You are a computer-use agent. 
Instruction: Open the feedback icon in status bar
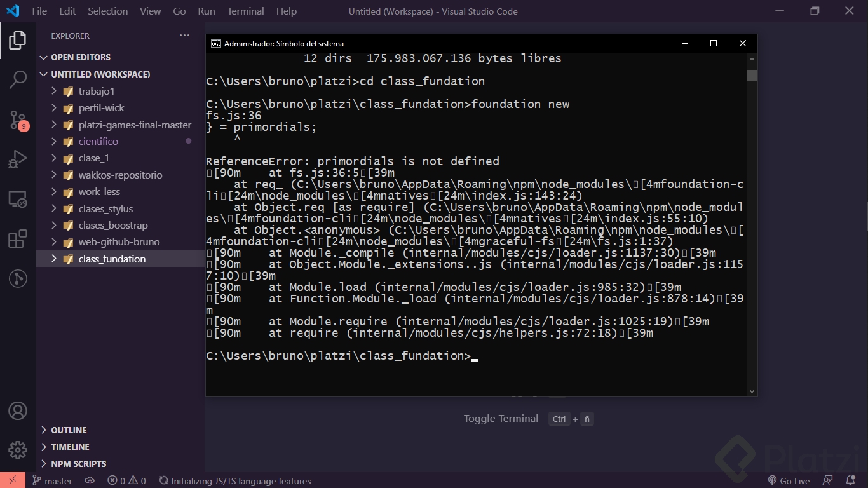click(x=827, y=481)
